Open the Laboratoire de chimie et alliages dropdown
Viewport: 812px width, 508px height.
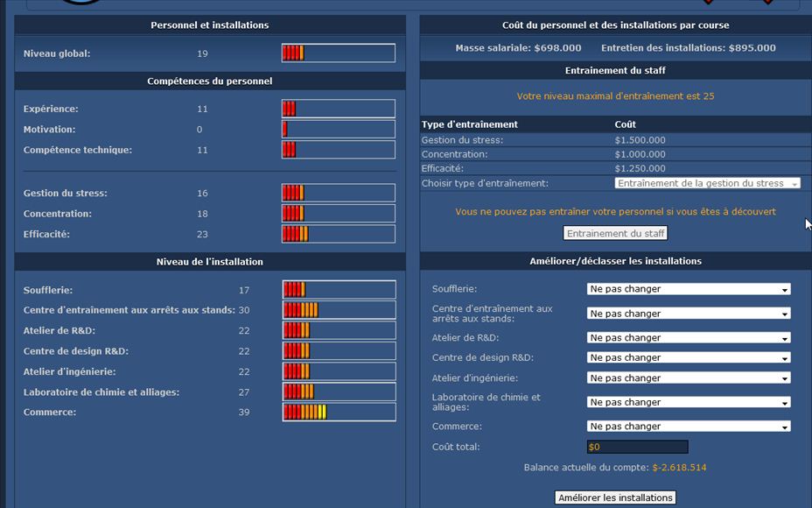tap(689, 402)
